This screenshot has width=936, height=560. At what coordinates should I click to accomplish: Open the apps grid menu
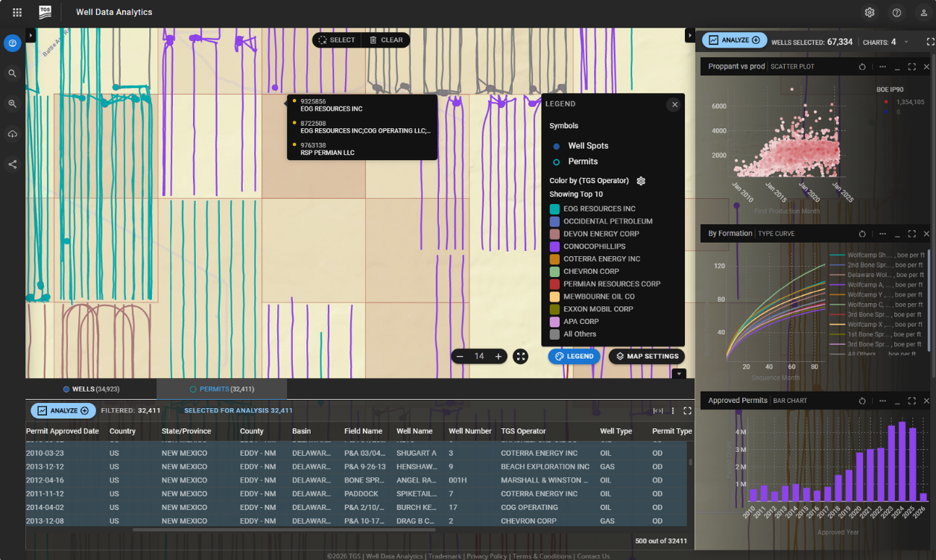(x=17, y=13)
